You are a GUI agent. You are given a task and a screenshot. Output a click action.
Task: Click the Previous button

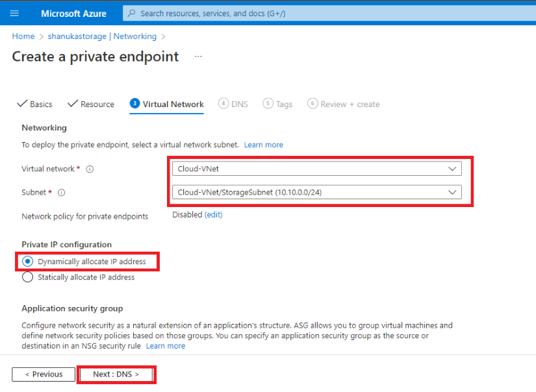coord(44,374)
